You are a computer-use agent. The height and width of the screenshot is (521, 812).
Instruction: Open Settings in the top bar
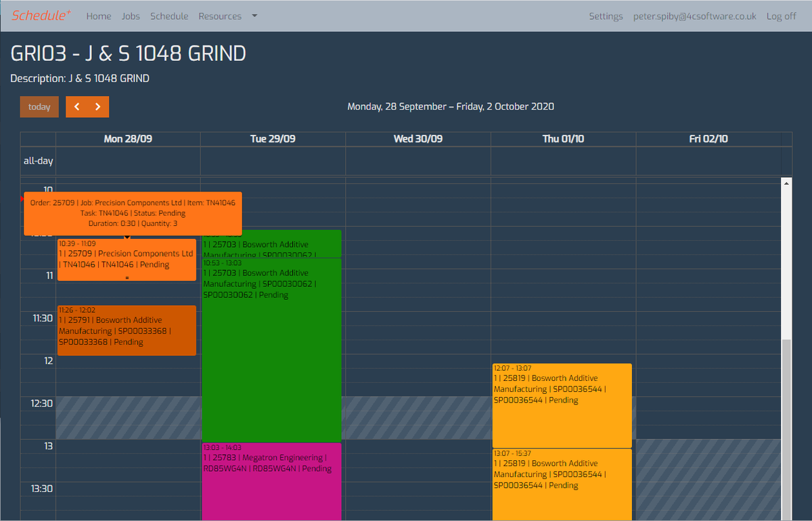pyautogui.click(x=606, y=16)
